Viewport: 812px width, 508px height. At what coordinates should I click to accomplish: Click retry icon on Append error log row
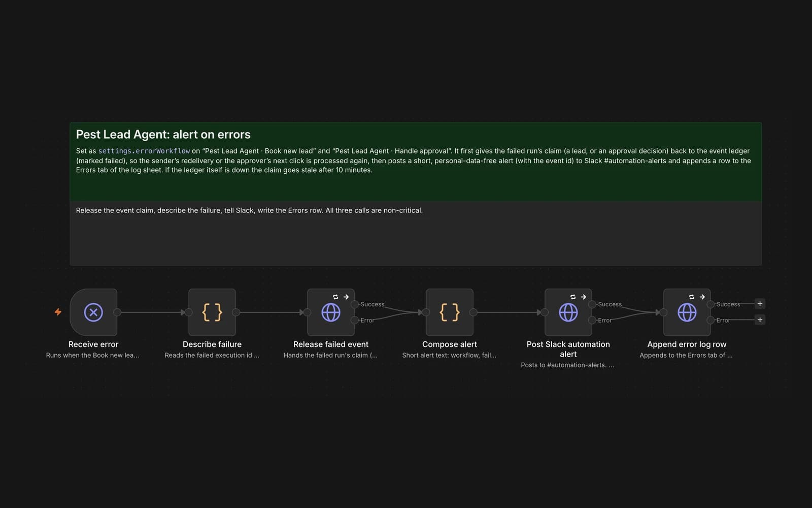click(692, 297)
